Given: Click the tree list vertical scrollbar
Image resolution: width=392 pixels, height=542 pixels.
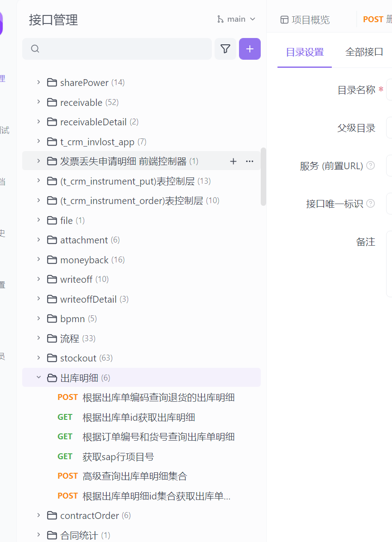Looking at the screenshot, I should coord(263,176).
